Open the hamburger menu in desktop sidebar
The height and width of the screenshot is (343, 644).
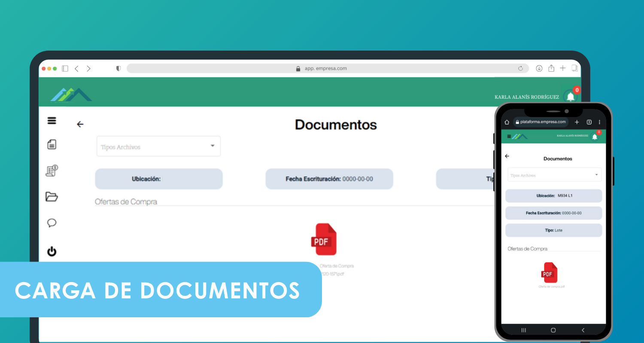pyautogui.click(x=52, y=121)
